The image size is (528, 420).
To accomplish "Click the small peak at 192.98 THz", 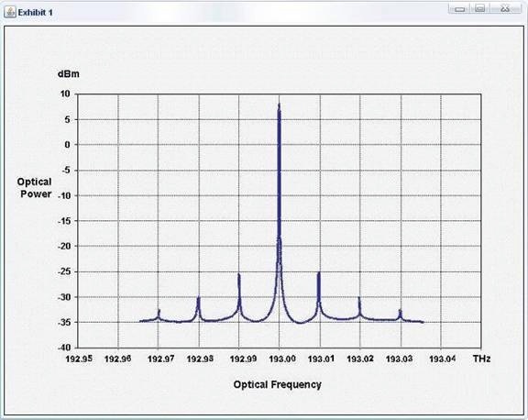I will [198, 307].
